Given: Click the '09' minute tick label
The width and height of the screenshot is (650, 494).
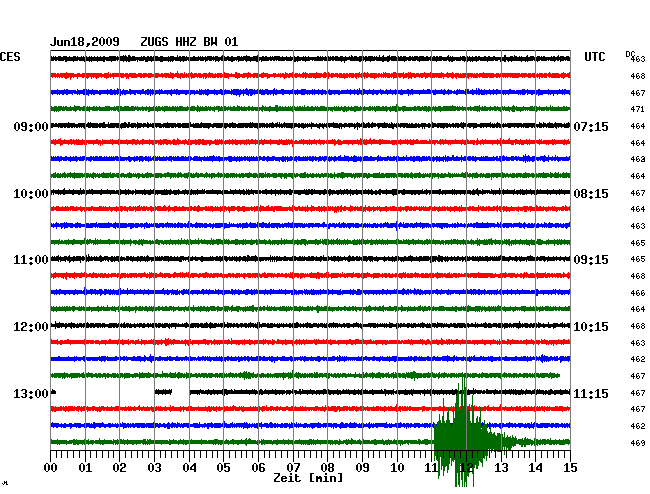Looking at the screenshot, I should 362,467.
